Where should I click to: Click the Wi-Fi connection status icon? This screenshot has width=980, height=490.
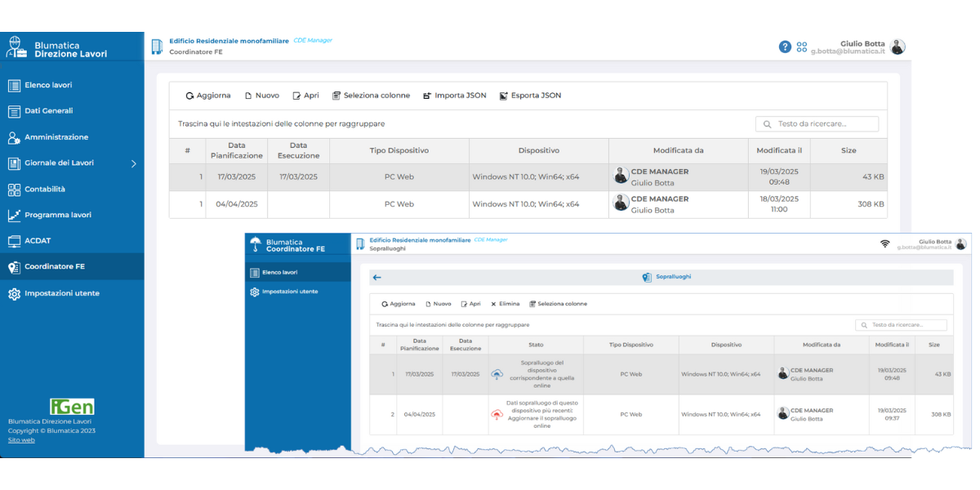point(884,244)
